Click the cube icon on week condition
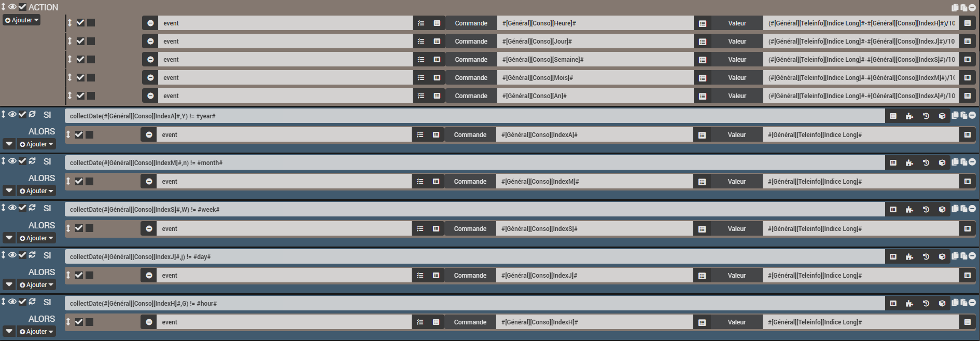Image resolution: width=980 pixels, height=341 pixels. tap(942, 210)
